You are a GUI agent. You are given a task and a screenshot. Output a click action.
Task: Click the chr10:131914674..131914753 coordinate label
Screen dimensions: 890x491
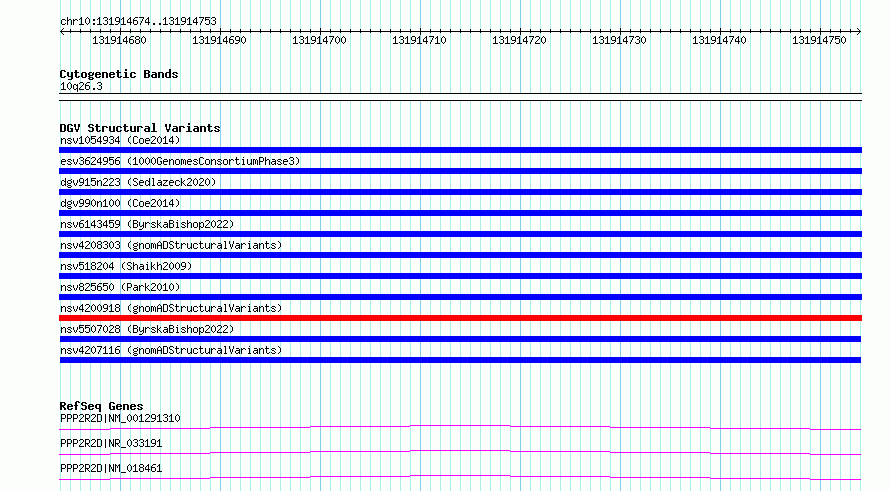138,22
